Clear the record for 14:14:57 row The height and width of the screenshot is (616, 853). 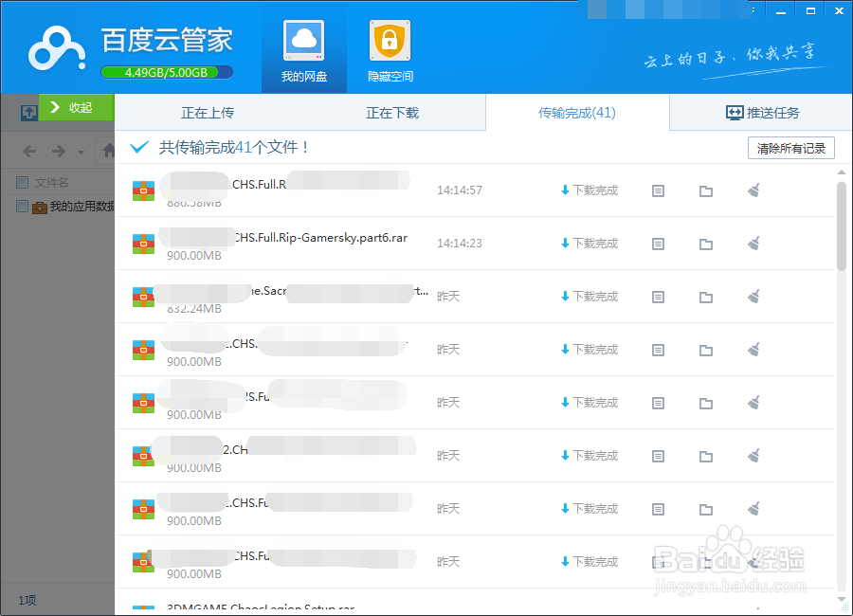tap(753, 190)
